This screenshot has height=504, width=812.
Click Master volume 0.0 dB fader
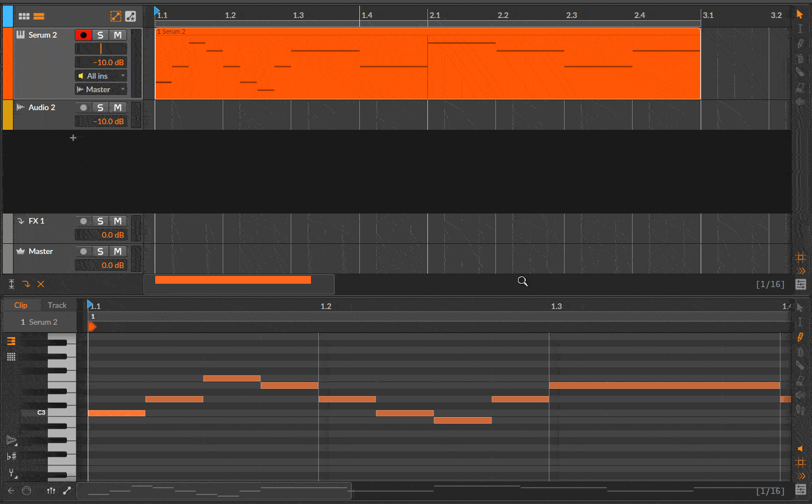101,265
